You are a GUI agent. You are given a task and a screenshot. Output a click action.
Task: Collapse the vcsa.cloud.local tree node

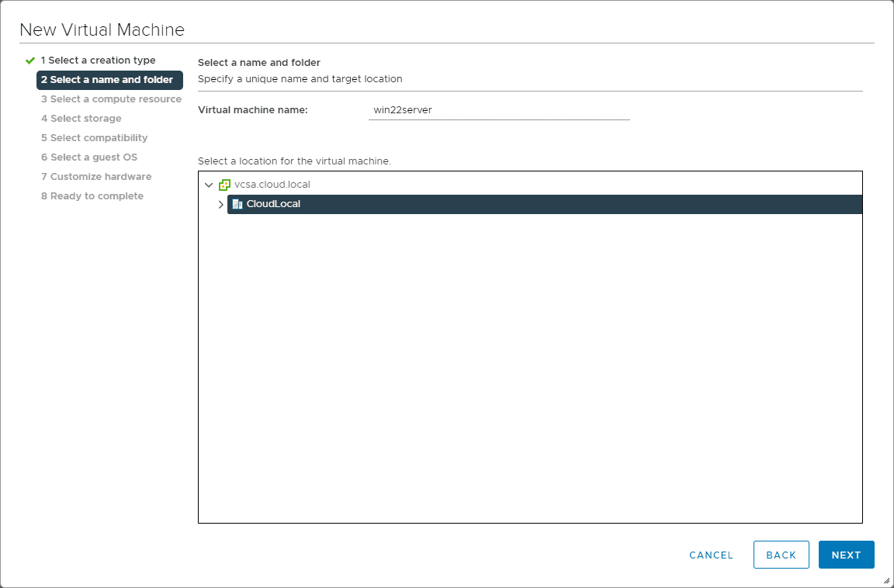[x=209, y=185]
